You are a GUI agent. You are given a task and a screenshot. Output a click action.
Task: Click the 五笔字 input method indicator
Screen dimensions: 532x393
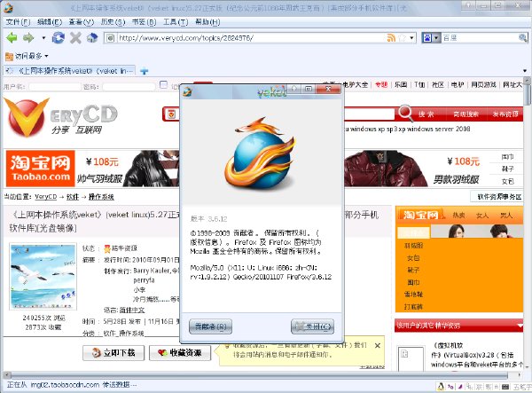point(522,387)
